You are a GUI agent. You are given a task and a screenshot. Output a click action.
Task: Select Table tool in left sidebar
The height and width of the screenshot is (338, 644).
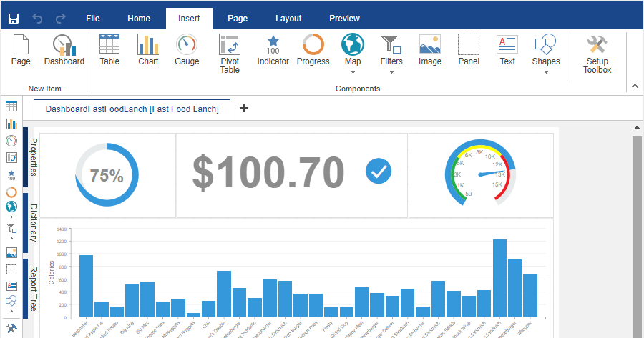[x=11, y=106]
